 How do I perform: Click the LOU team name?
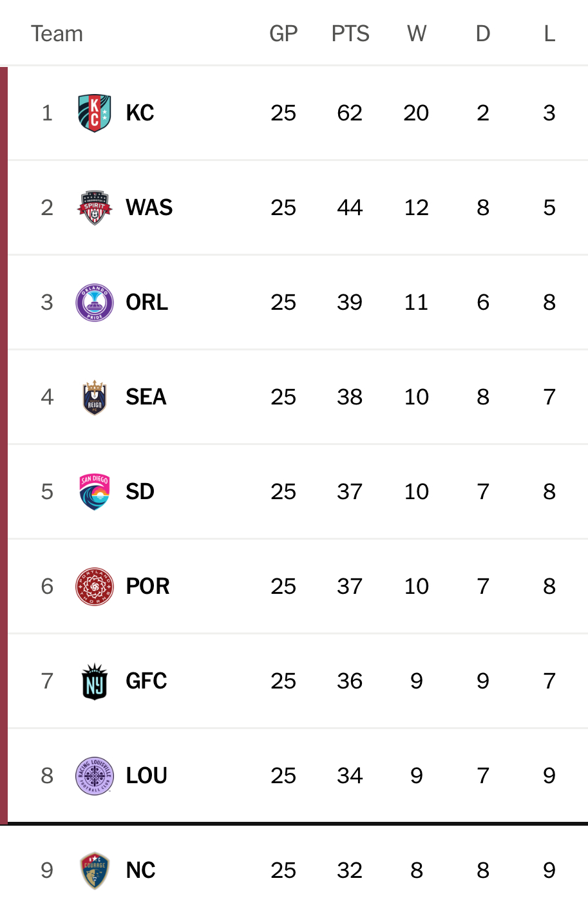tap(147, 776)
